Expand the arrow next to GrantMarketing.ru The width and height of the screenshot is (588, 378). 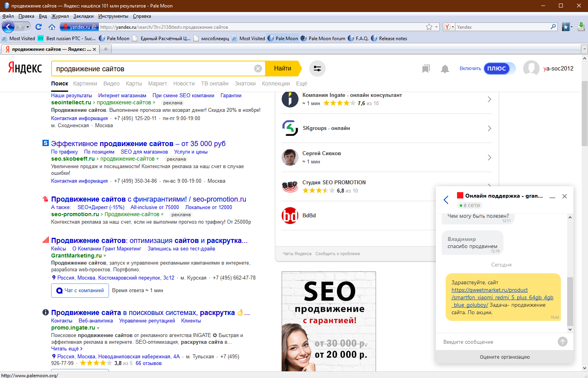[x=105, y=256]
